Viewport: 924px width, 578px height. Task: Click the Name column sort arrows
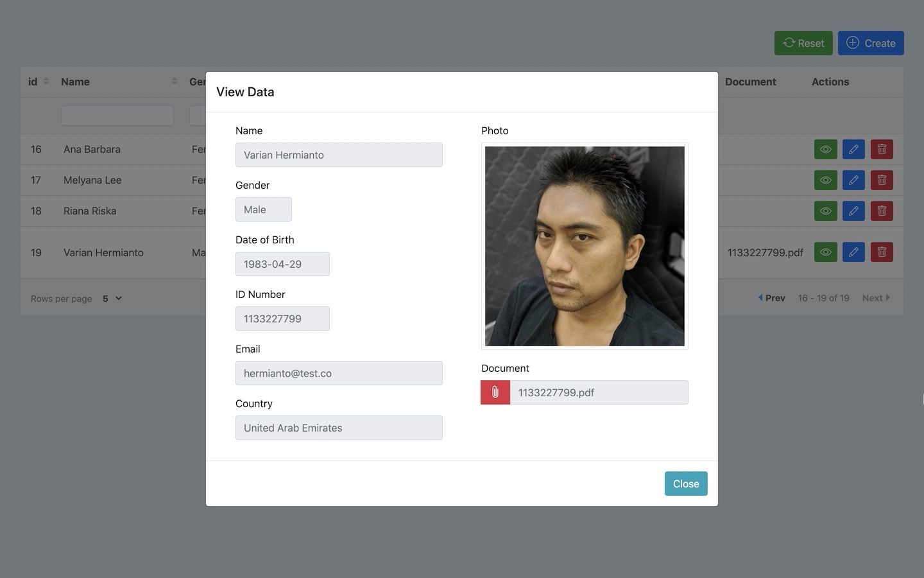(x=174, y=82)
